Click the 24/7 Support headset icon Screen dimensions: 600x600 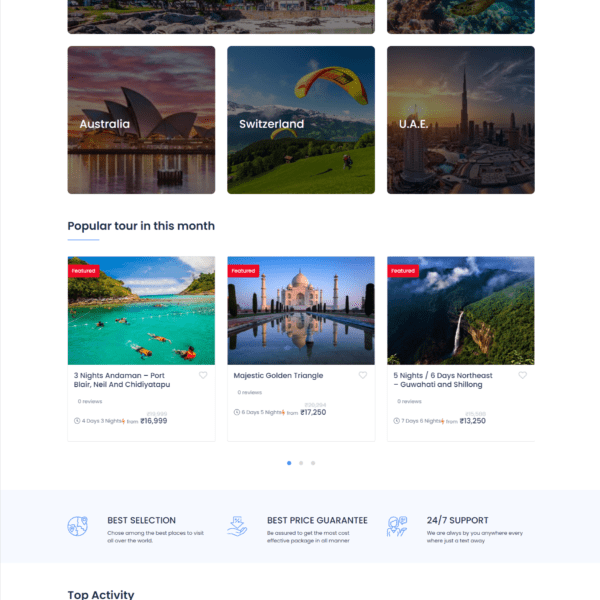(397, 526)
